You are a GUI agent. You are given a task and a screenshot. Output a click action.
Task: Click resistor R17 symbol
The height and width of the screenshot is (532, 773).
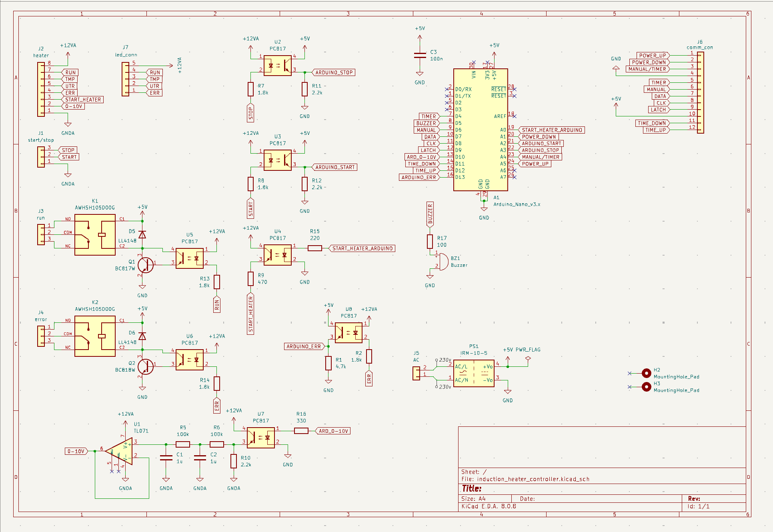[430, 242]
